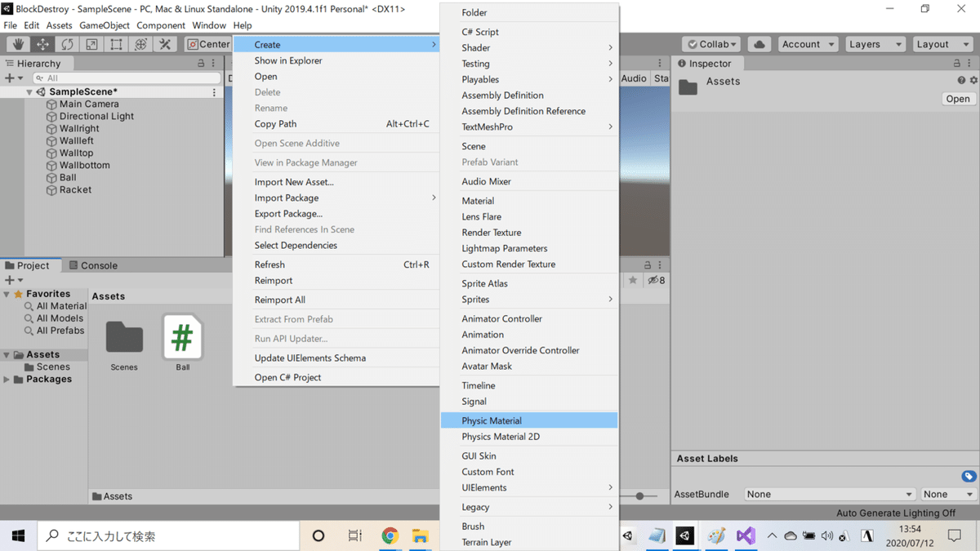Select the Rect Transform tool

click(x=116, y=44)
